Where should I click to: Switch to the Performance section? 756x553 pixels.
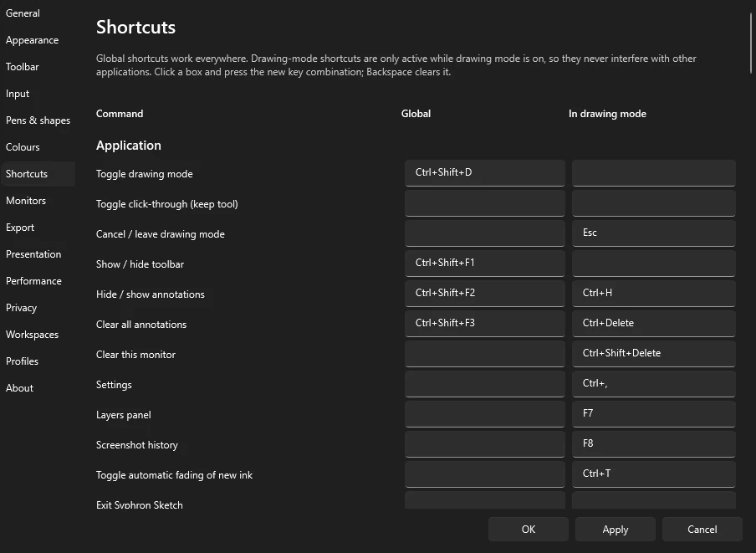(x=38, y=281)
